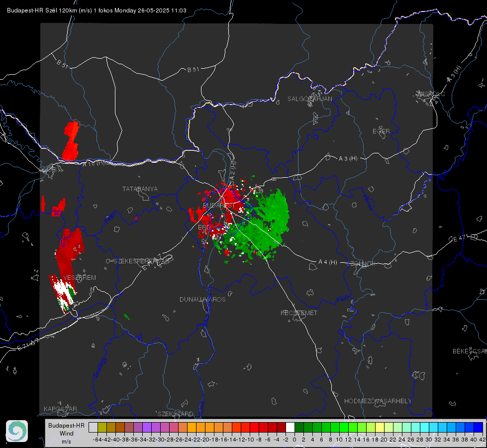Click the radar title text with date 26-05-2025
This screenshot has width=487, height=448.
coord(97,10)
